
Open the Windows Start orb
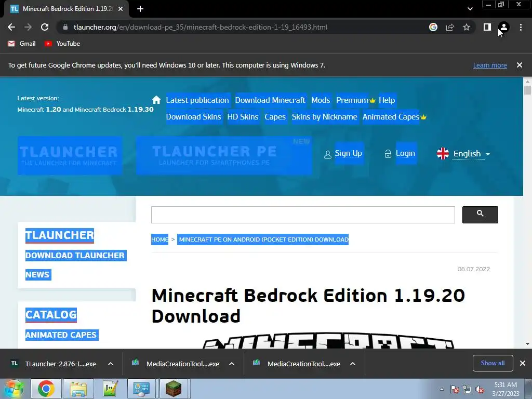[x=14, y=389]
